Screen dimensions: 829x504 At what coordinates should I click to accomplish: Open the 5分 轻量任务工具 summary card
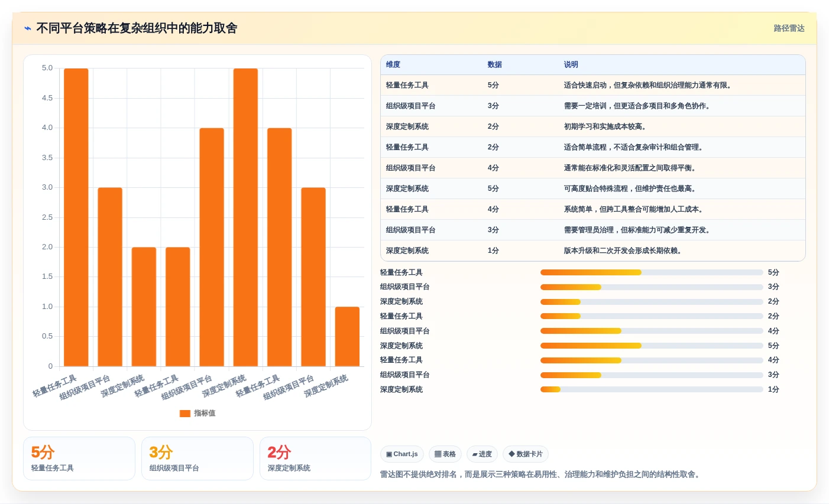coord(79,459)
